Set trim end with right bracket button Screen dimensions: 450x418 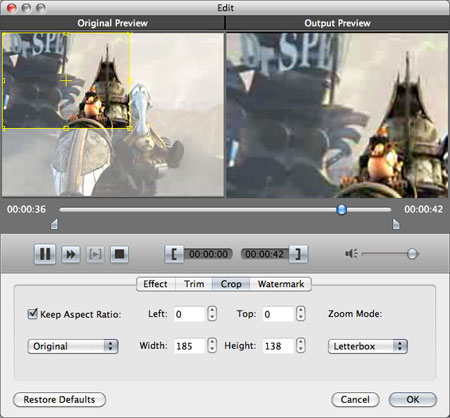[x=298, y=254]
